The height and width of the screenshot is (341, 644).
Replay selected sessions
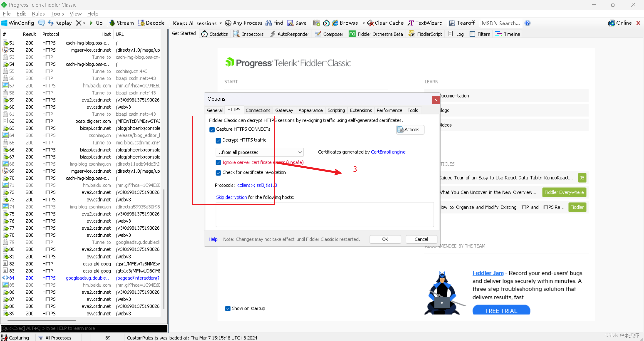click(60, 23)
